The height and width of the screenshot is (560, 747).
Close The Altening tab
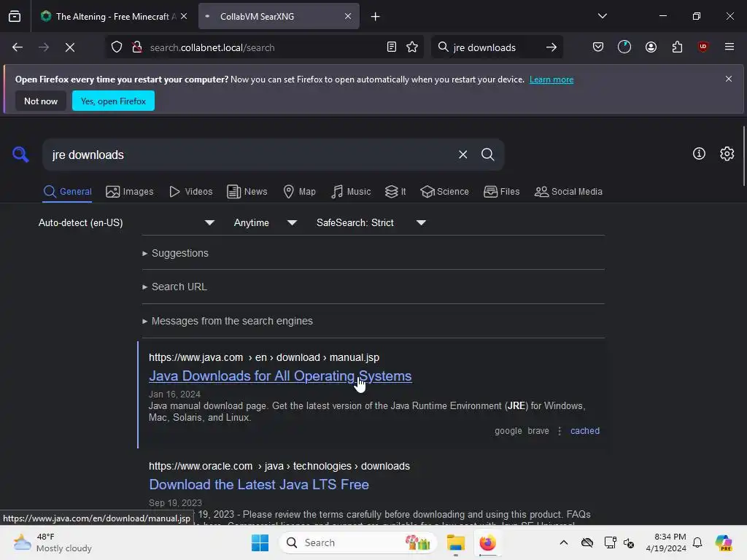tap(184, 16)
